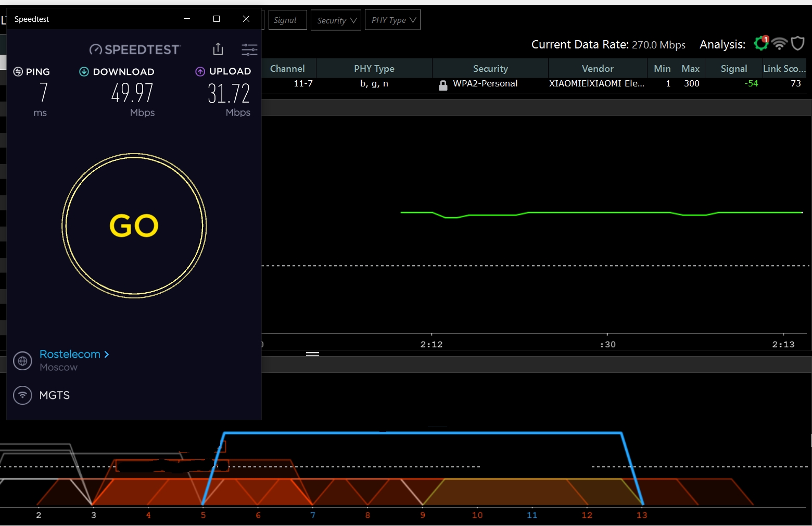Click the Speedtest logo gauge icon
This screenshot has width=812, height=526.
click(96, 49)
